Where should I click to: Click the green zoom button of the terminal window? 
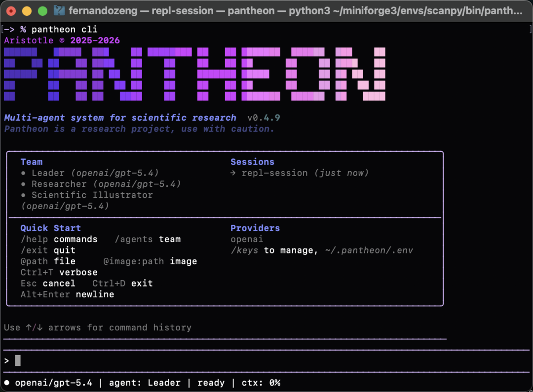pyautogui.click(x=42, y=10)
